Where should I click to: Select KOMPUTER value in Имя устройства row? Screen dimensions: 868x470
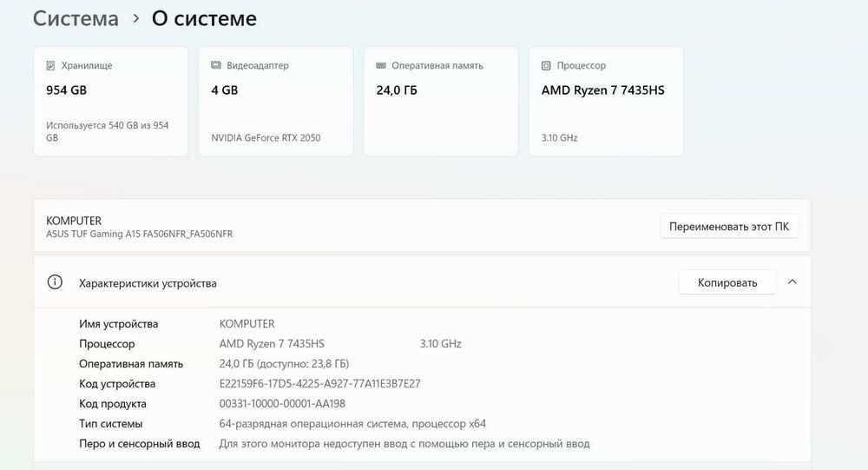coord(247,324)
